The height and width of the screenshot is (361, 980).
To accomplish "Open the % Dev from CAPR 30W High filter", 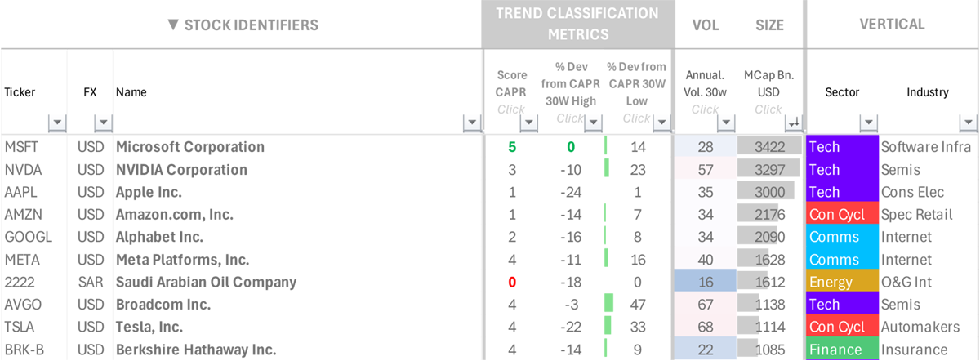I will (x=593, y=123).
